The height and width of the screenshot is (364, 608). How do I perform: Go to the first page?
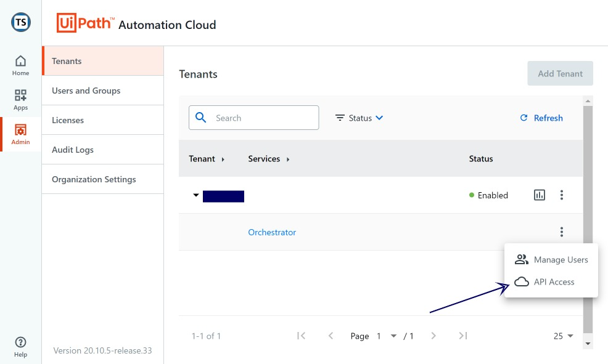point(302,336)
